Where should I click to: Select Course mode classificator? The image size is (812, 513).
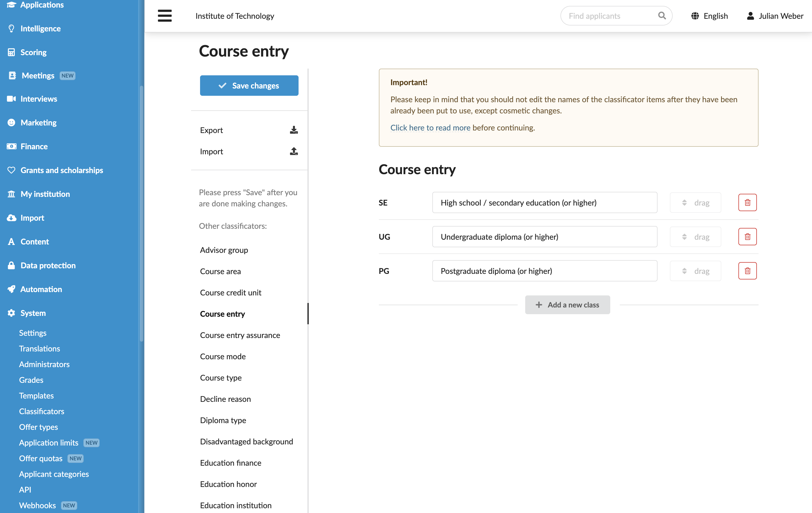pyautogui.click(x=222, y=356)
